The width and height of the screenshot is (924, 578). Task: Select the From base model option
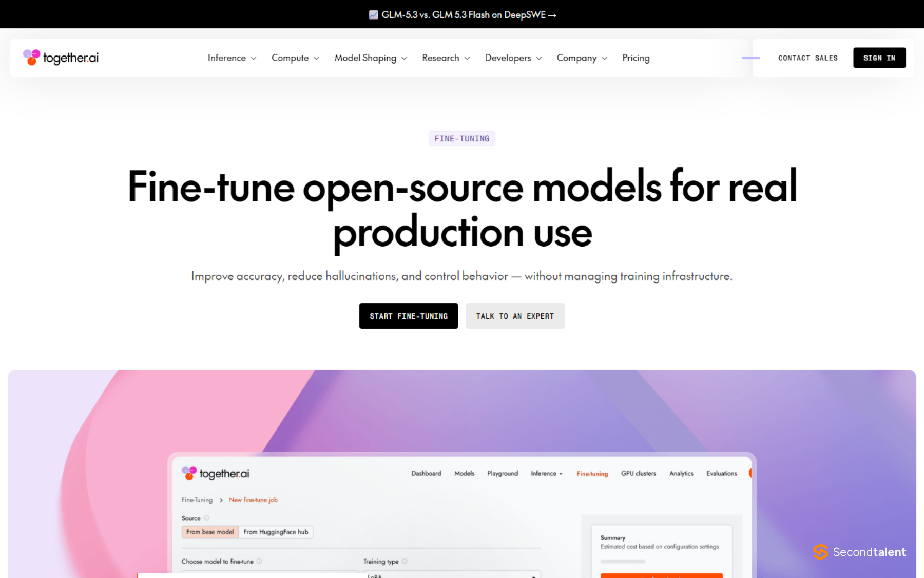point(210,532)
